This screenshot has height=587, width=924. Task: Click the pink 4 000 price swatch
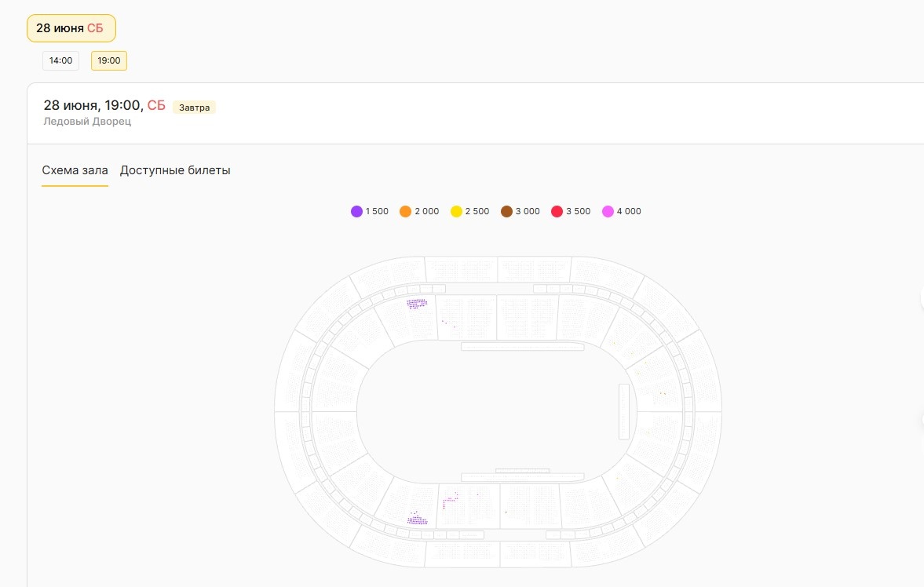click(x=608, y=211)
